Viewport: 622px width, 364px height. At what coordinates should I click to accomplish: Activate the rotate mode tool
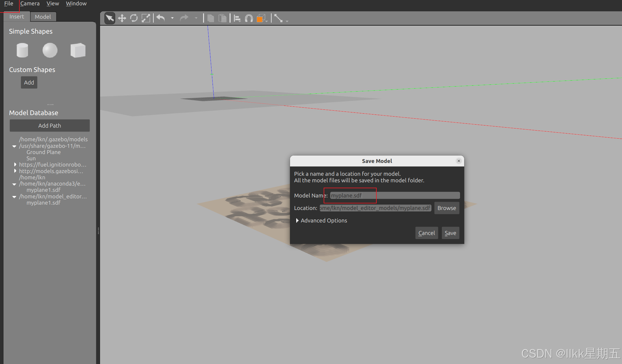point(134,18)
